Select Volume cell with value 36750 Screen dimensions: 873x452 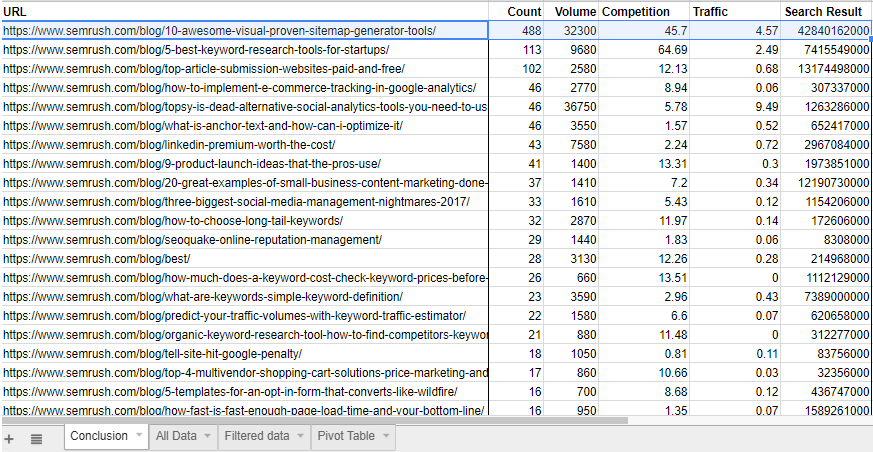point(571,107)
